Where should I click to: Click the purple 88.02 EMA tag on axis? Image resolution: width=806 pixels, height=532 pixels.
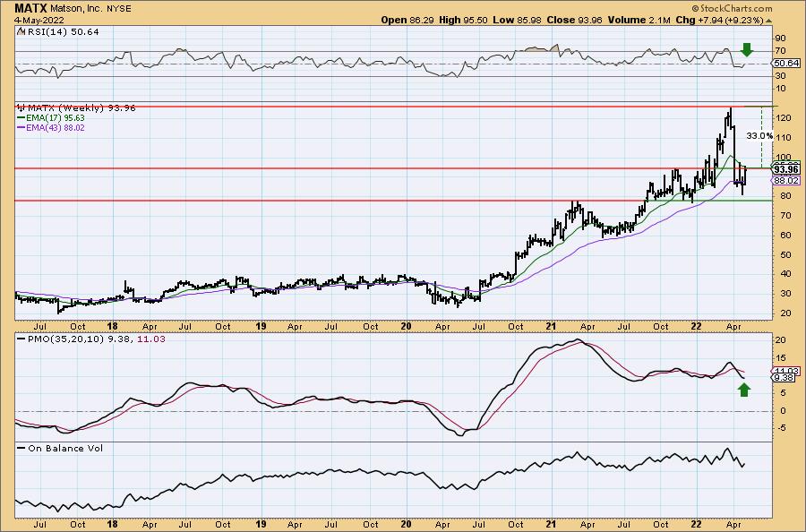786,180
